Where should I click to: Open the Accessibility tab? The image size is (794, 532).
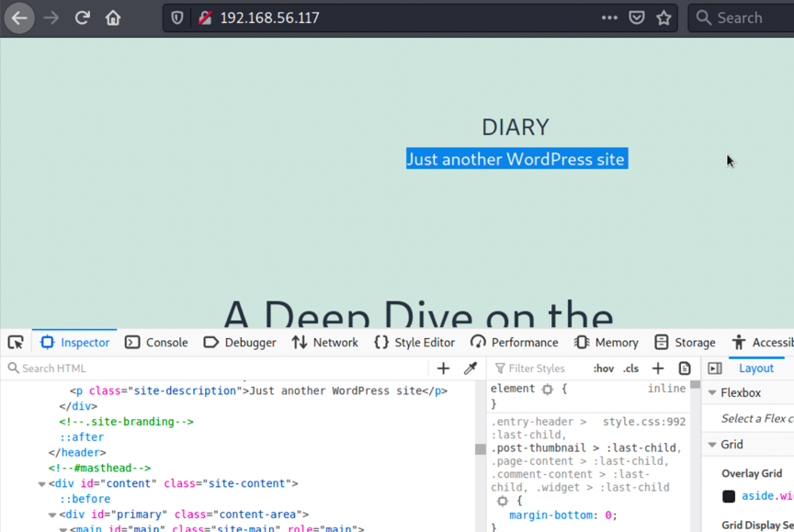[762, 343]
